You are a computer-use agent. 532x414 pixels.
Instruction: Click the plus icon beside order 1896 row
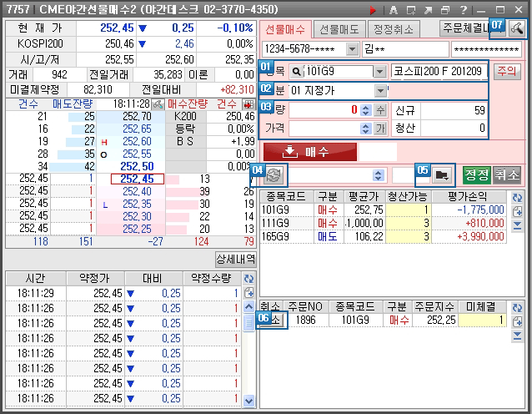point(517,321)
